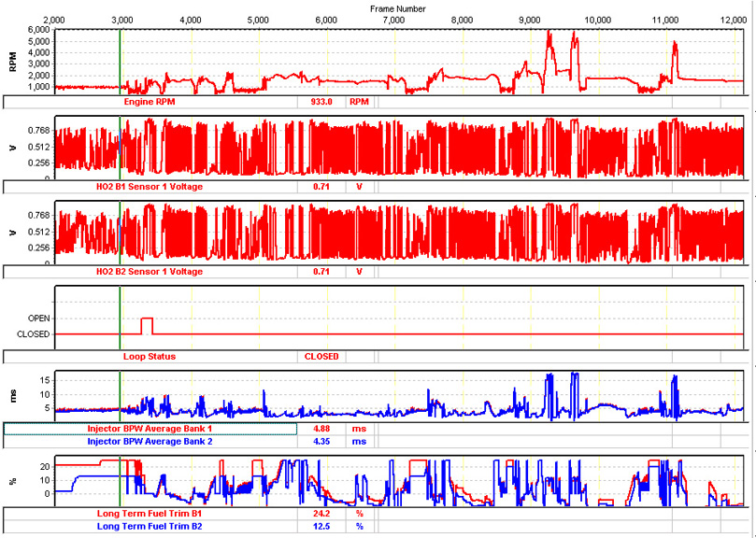Click the ms y-axis label of injector graph
The height and width of the screenshot is (538, 756).
13,395
